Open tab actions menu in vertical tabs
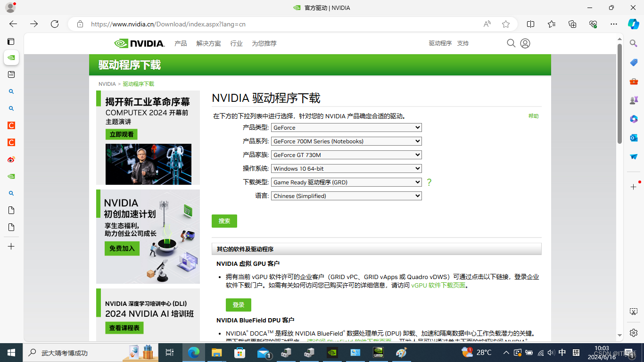This screenshot has width=644, height=362. click(x=11, y=41)
